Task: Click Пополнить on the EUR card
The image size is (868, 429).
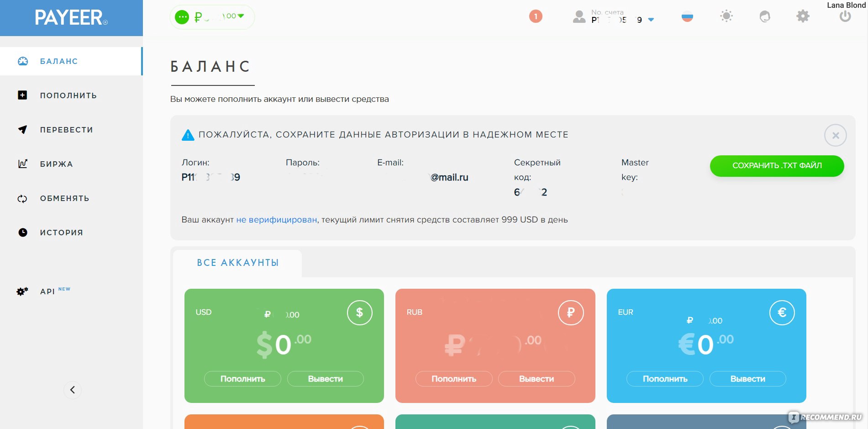Action: (x=665, y=379)
